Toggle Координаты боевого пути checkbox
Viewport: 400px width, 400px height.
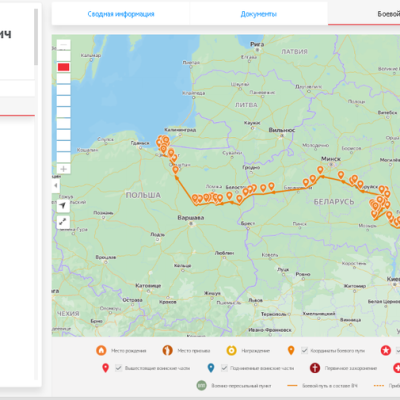pyautogui.click(x=304, y=350)
